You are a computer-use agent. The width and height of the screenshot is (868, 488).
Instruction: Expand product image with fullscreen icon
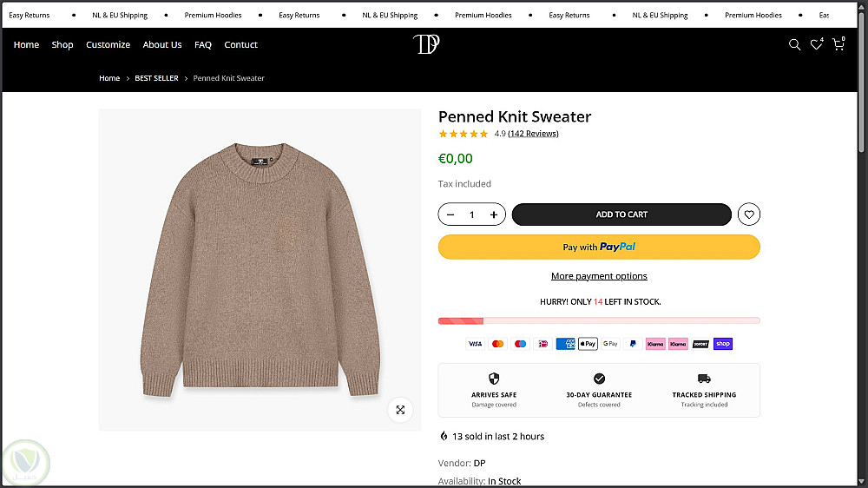(400, 410)
